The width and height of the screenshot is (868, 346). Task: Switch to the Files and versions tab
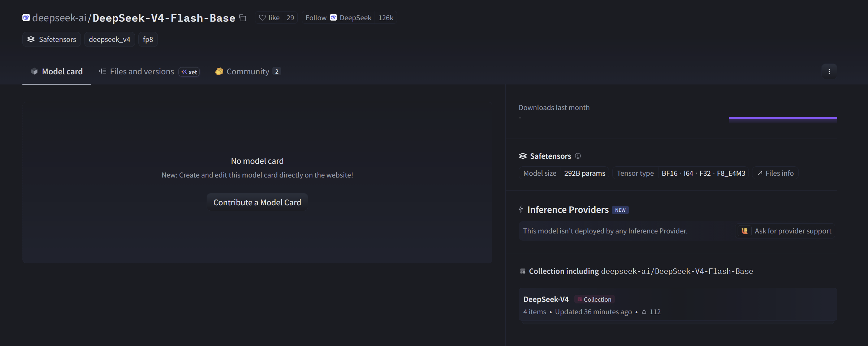(x=142, y=71)
